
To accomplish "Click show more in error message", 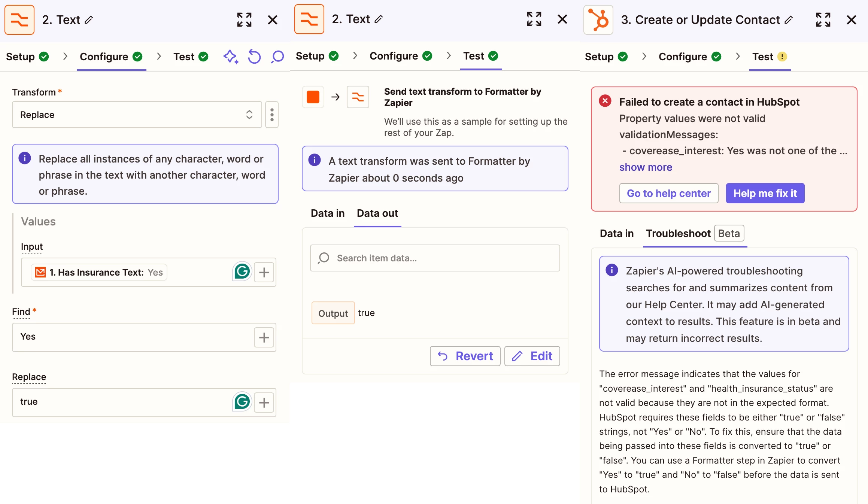I will (x=646, y=167).
